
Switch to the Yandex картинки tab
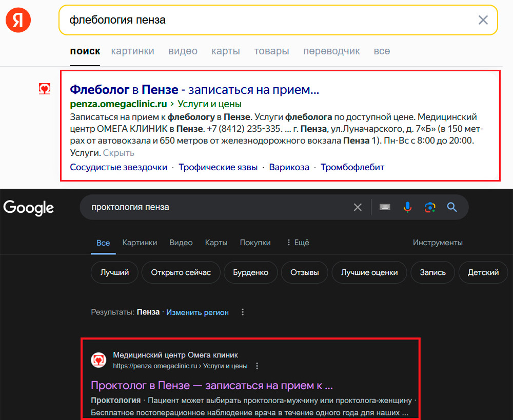[132, 51]
